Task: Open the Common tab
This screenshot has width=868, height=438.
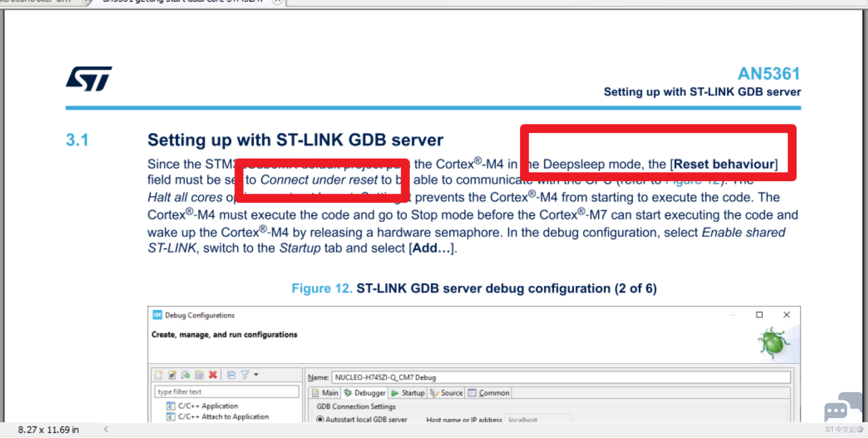Action: [x=488, y=393]
